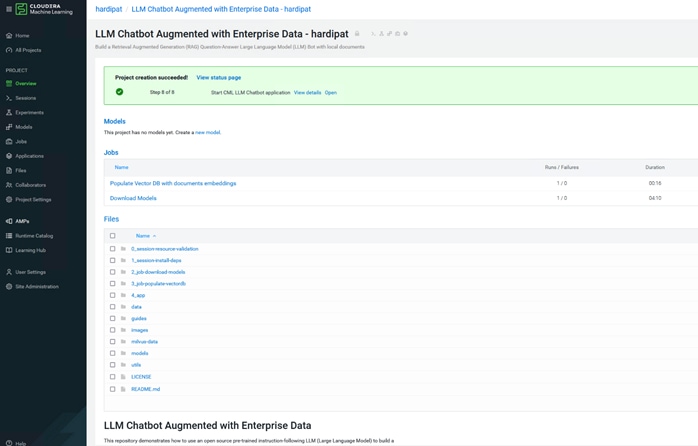
Task: Click the lock icon beside the project title
Action: pos(357,34)
